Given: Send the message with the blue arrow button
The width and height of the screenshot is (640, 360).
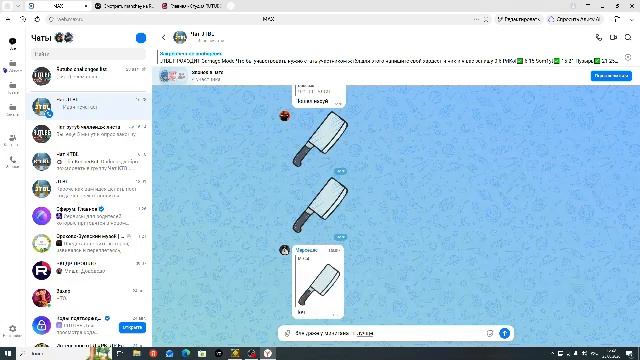Looking at the screenshot, I should [504, 333].
